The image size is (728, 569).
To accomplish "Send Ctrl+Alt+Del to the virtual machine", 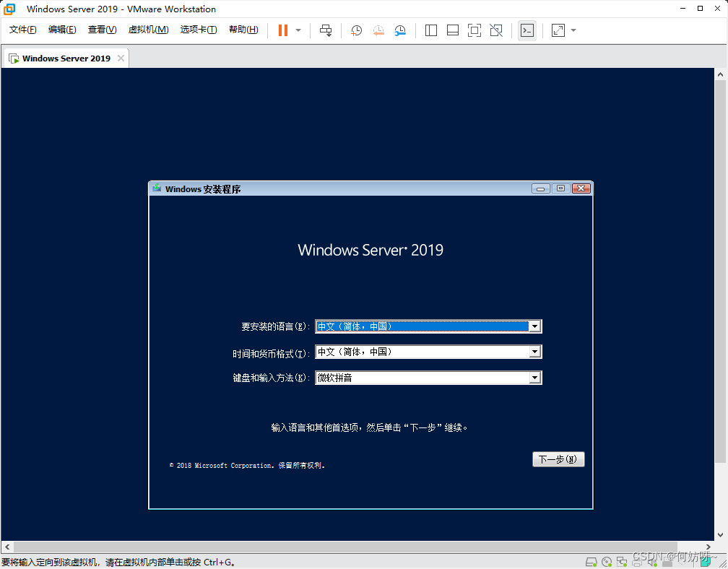I will coord(326,30).
